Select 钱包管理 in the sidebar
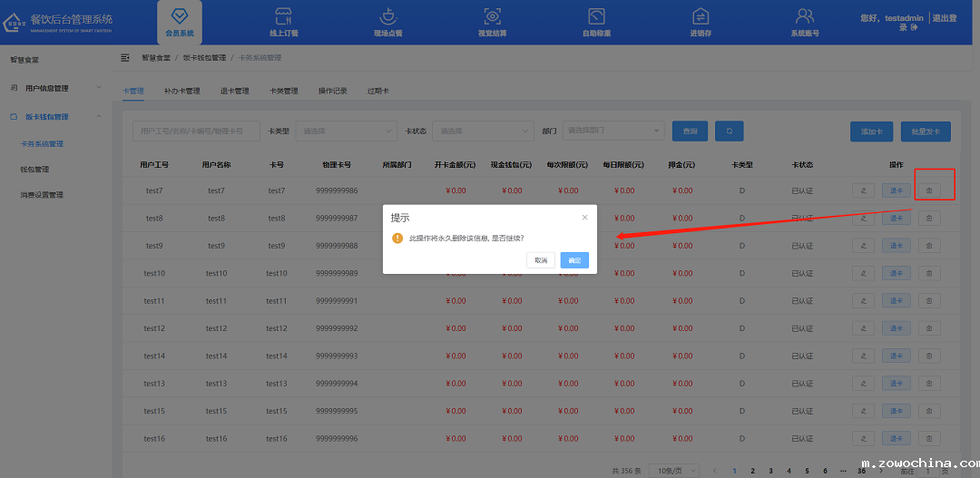980x478 pixels. (34, 170)
